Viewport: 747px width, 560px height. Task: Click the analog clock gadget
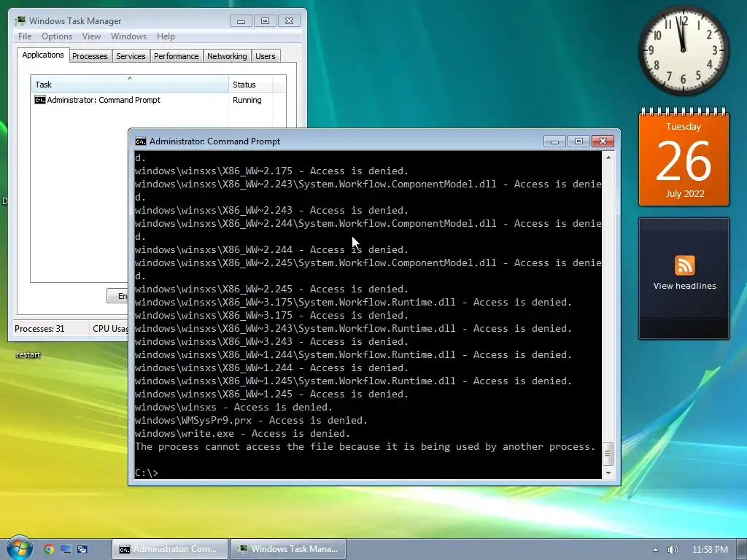click(x=683, y=50)
